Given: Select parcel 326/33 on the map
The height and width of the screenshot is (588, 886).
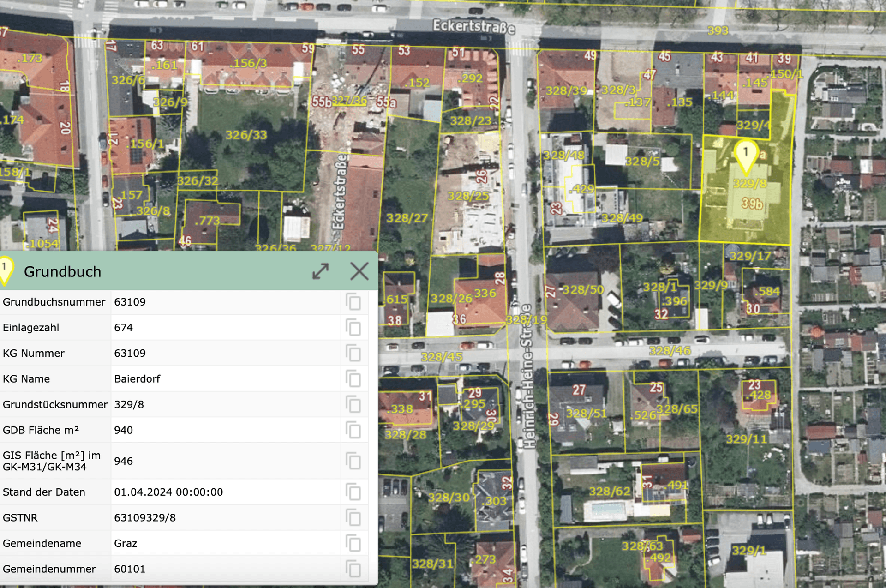Looking at the screenshot, I should coord(246,135).
